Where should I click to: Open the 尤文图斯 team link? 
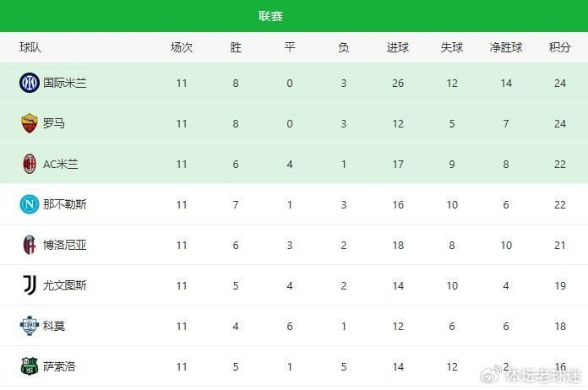65,285
